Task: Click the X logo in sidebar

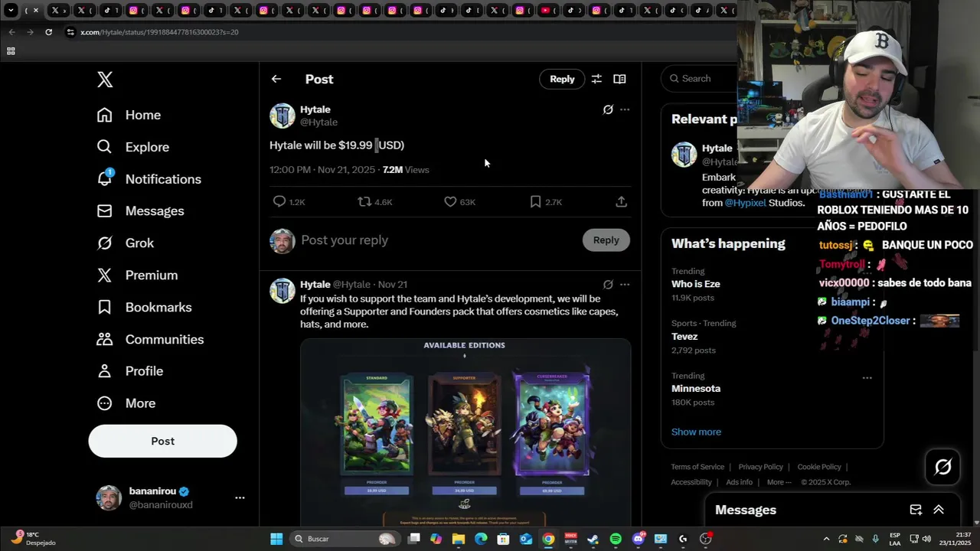Action: coord(105,80)
